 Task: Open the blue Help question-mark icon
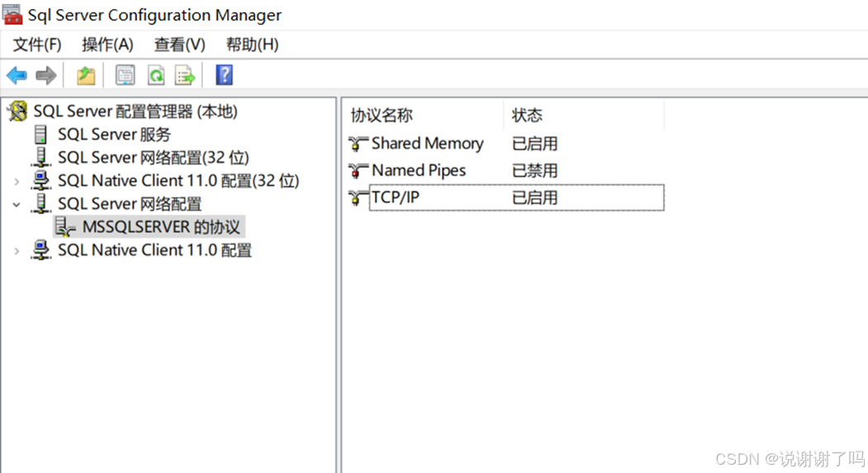[x=224, y=74]
